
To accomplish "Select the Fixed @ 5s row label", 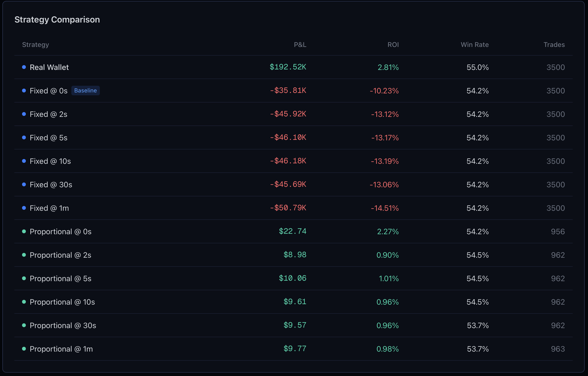I will click(48, 138).
